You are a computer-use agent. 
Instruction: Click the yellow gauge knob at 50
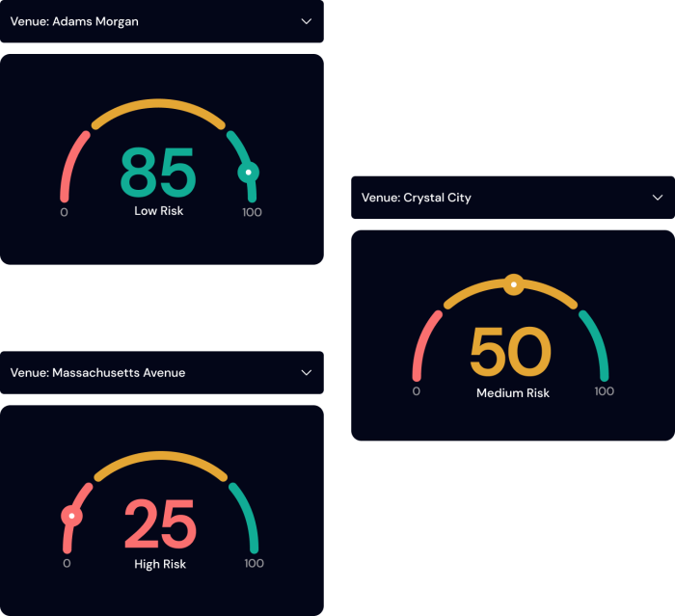pyautogui.click(x=514, y=284)
